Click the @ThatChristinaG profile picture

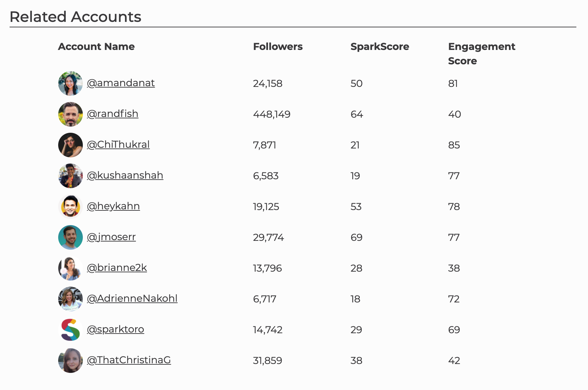coord(71,361)
